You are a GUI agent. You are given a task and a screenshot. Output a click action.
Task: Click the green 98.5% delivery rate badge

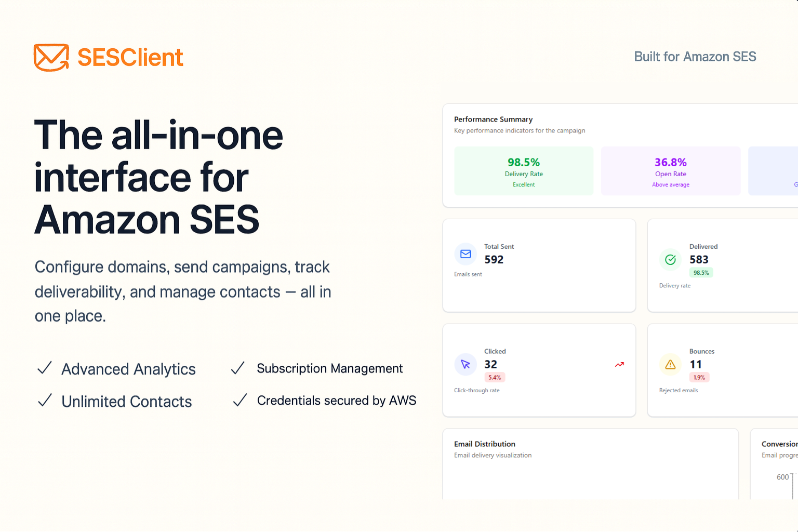point(701,273)
